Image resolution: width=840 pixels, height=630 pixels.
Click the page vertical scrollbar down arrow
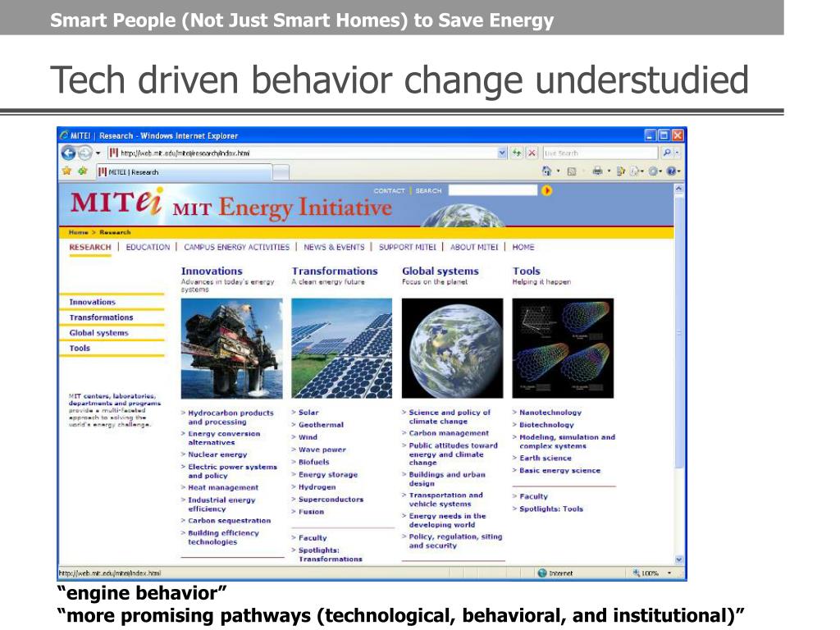pos(679,559)
